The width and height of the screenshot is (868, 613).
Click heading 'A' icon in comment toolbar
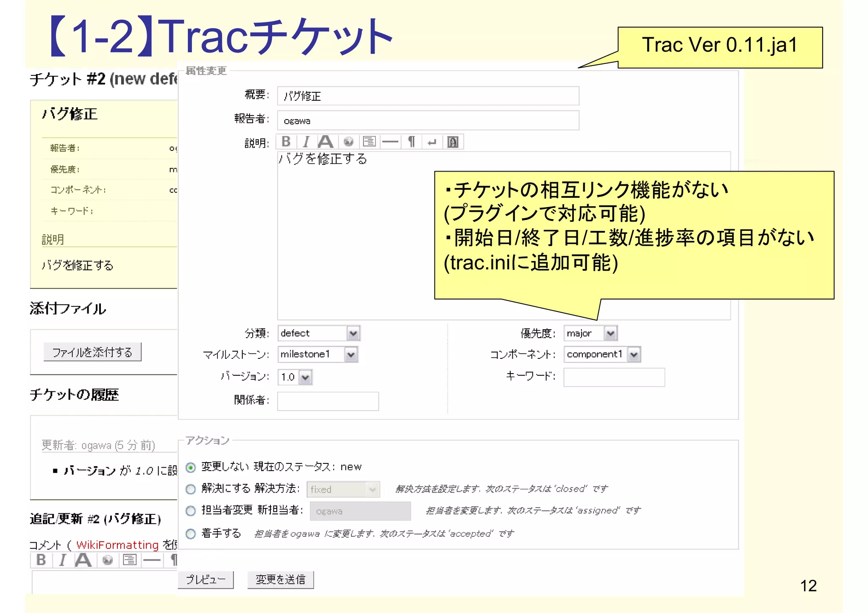click(83, 560)
